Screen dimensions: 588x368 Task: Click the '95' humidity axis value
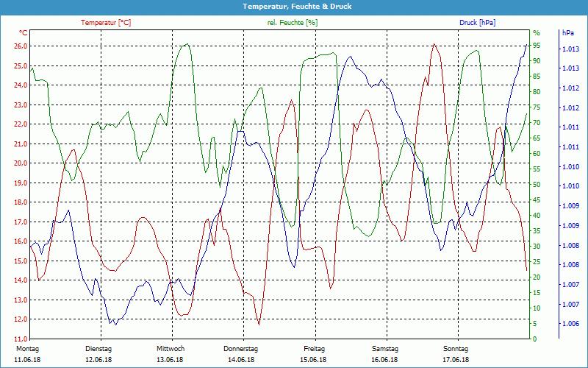537,46
